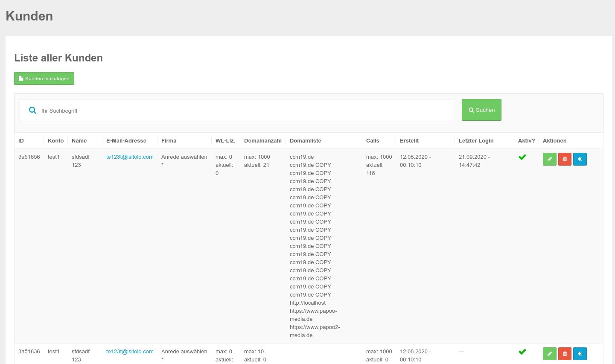Click the magnifier icon in search field

tap(32, 111)
